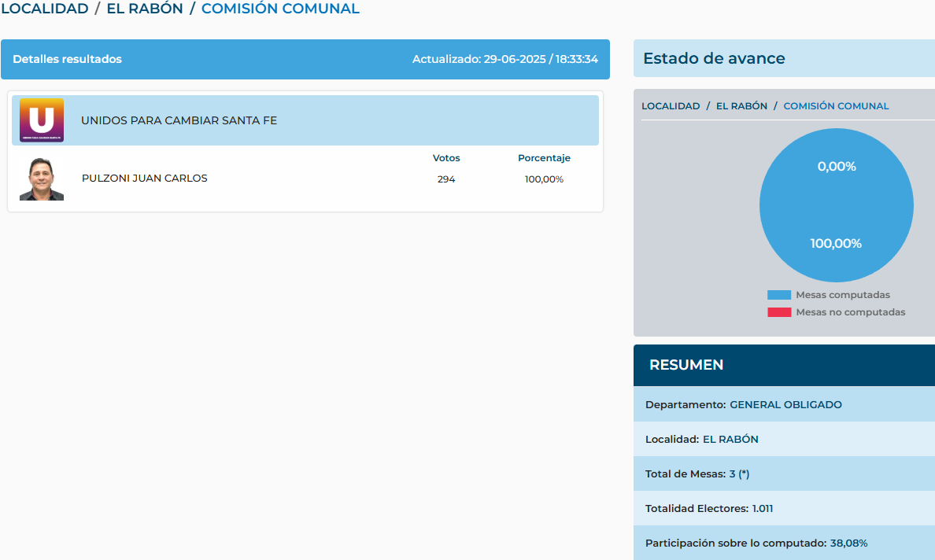Click candidate name PULZONI JUAN CARLOS
Viewport: 935px width, 560px height.
(145, 179)
